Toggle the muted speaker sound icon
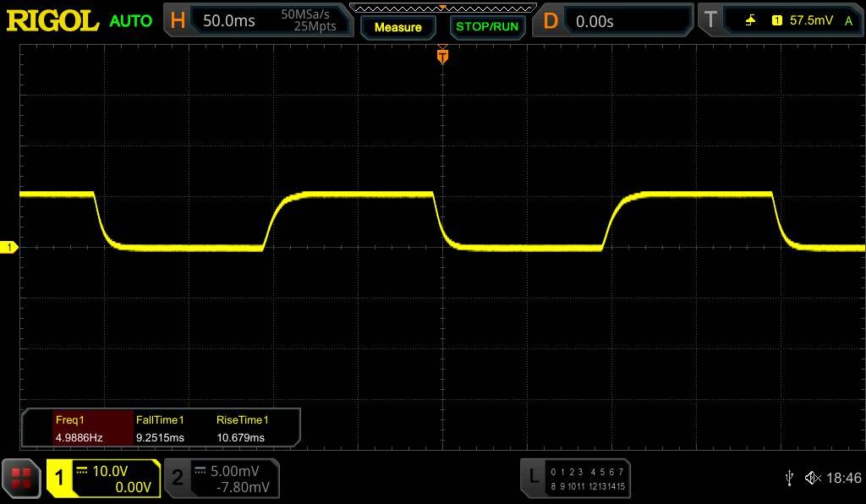 tap(812, 479)
